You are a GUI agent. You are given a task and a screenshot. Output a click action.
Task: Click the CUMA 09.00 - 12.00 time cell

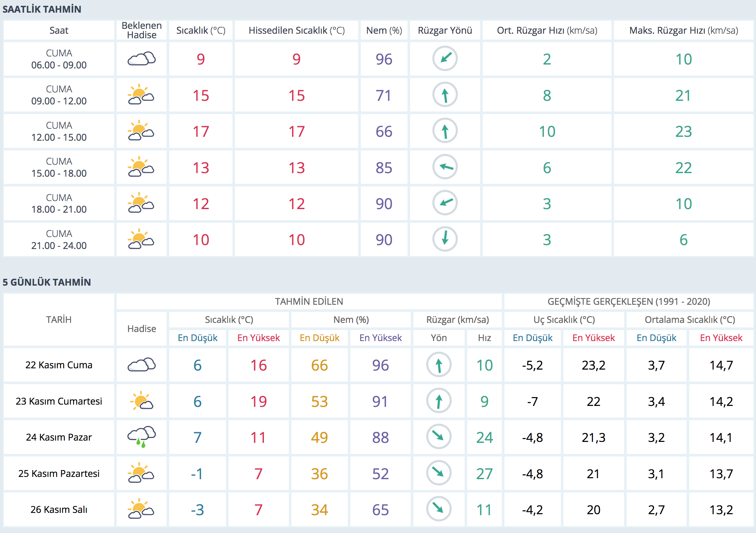[59, 95]
